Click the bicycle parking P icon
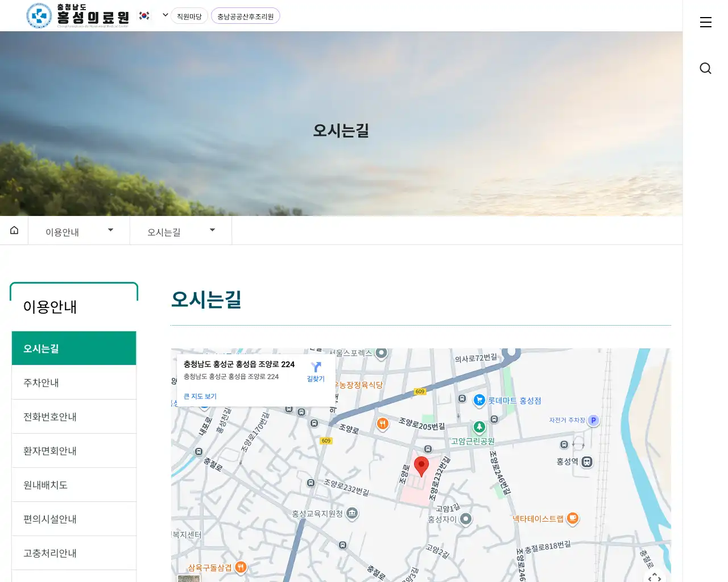This screenshot has height=582, width=728. [593, 421]
